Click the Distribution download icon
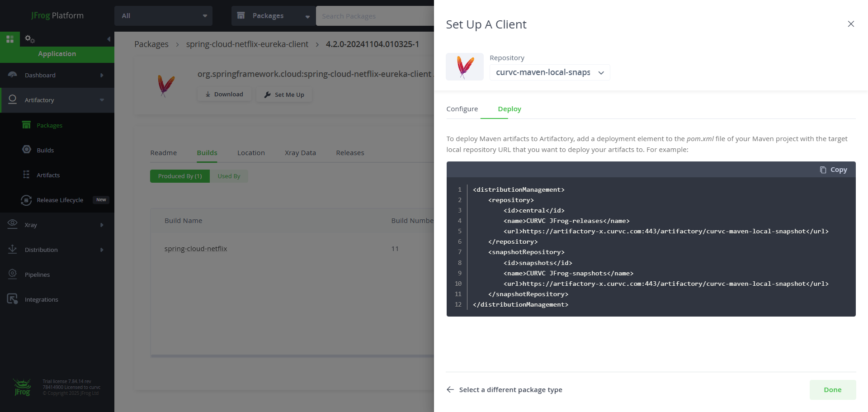Screen dimensions: 868x412 click(13, 249)
